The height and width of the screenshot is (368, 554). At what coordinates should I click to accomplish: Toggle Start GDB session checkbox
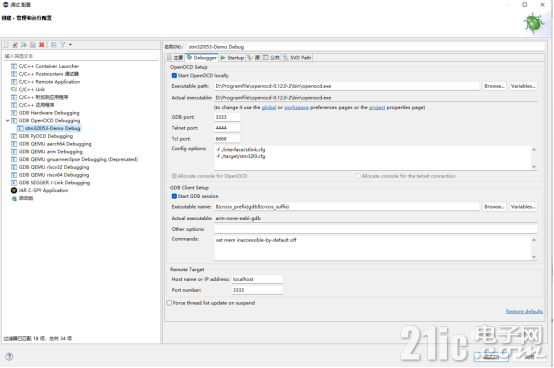click(174, 196)
